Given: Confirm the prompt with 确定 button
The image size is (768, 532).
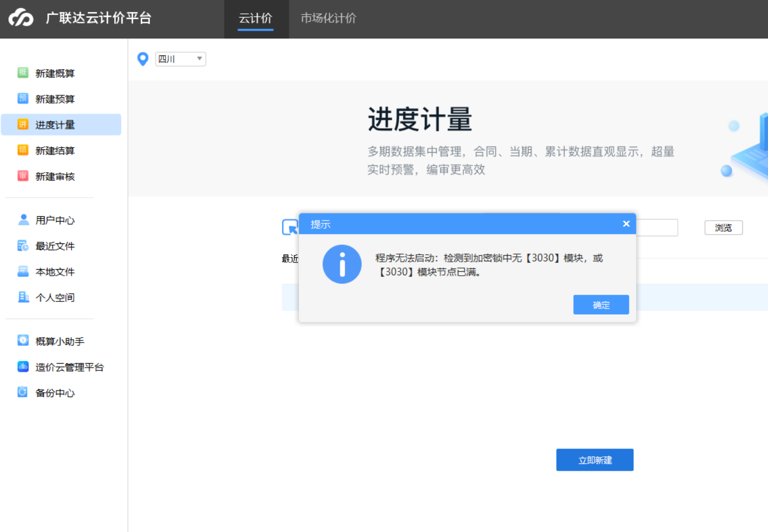Looking at the screenshot, I should point(601,305).
